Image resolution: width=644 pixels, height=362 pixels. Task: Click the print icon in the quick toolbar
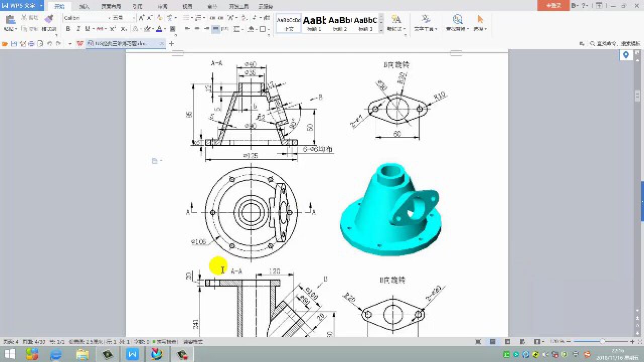(x=31, y=44)
